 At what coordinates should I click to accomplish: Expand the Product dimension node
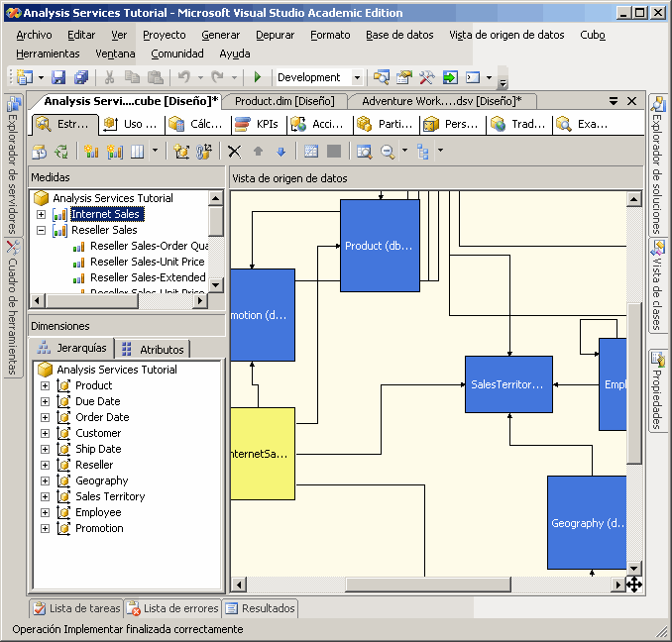pyautogui.click(x=45, y=385)
